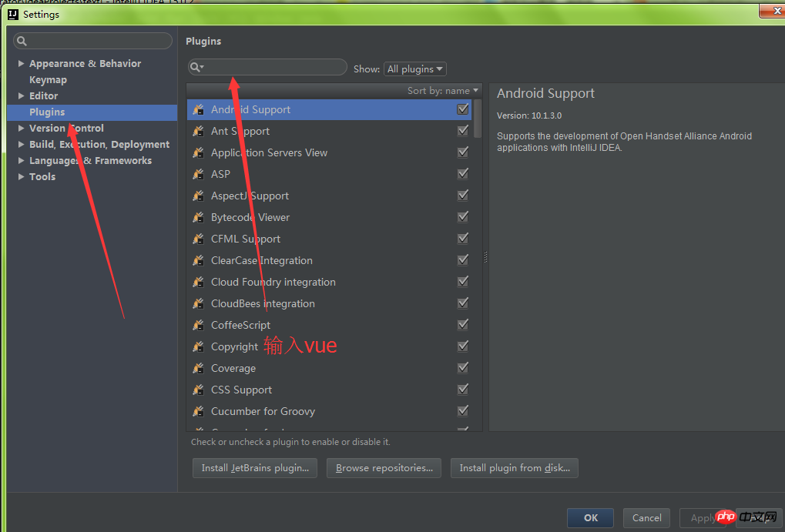
Task: Click the Cucumber for Groovy plugin icon
Action: point(198,411)
